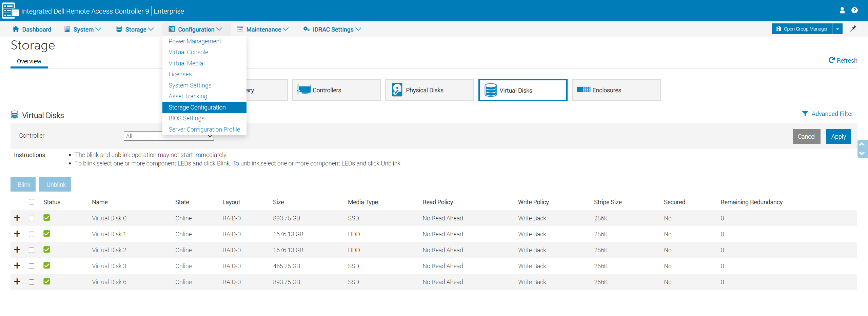
Task: Click the green status icon for Virtual Disk 3
Action: point(47,265)
